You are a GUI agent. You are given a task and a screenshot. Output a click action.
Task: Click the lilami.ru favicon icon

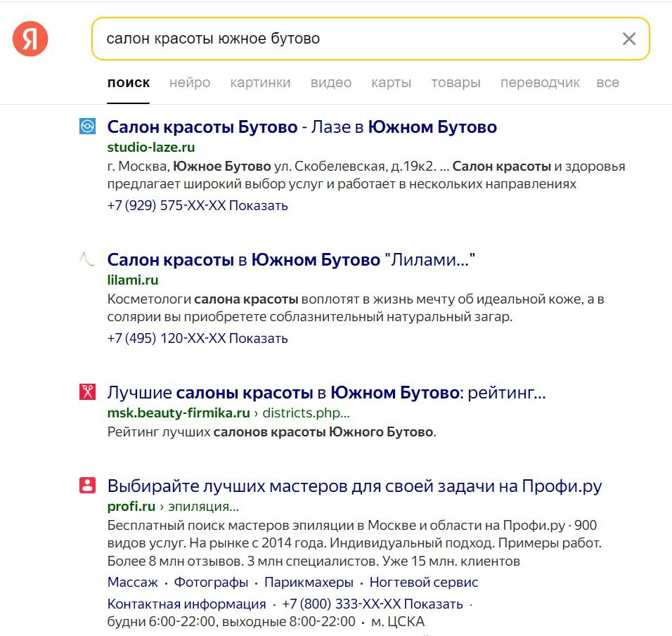click(x=87, y=259)
